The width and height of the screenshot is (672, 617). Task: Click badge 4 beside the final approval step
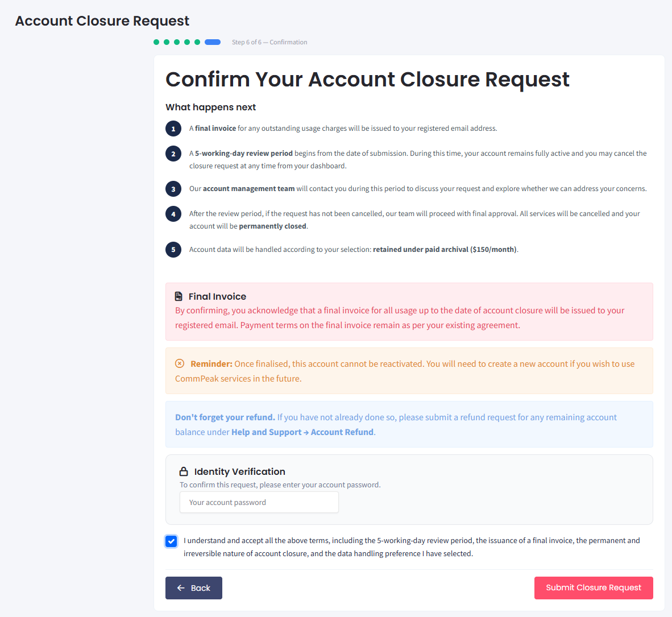click(x=173, y=214)
